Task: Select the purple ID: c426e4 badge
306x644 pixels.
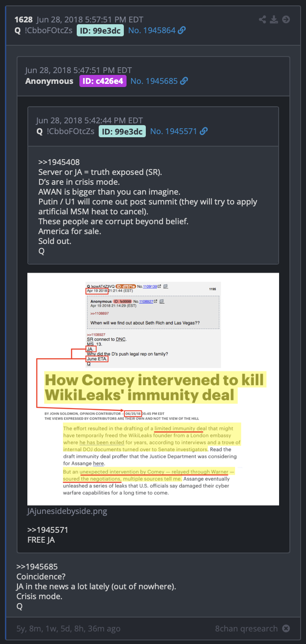Action: coord(103,81)
